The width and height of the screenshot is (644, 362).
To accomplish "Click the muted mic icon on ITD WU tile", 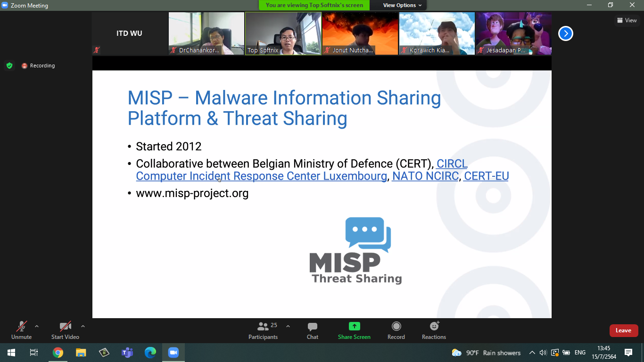I will (x=97, y=50).
